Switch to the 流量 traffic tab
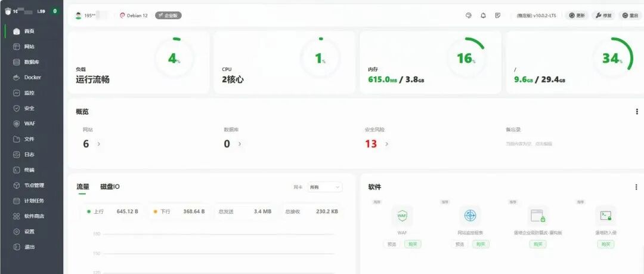This screenshot has height=274, width=644. (x=82, y=187)
